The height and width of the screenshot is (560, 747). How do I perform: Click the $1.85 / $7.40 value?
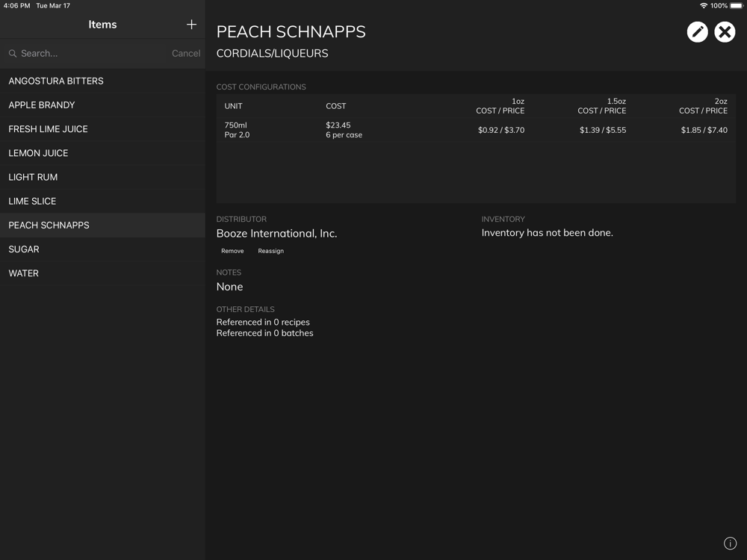pos(704,130)
